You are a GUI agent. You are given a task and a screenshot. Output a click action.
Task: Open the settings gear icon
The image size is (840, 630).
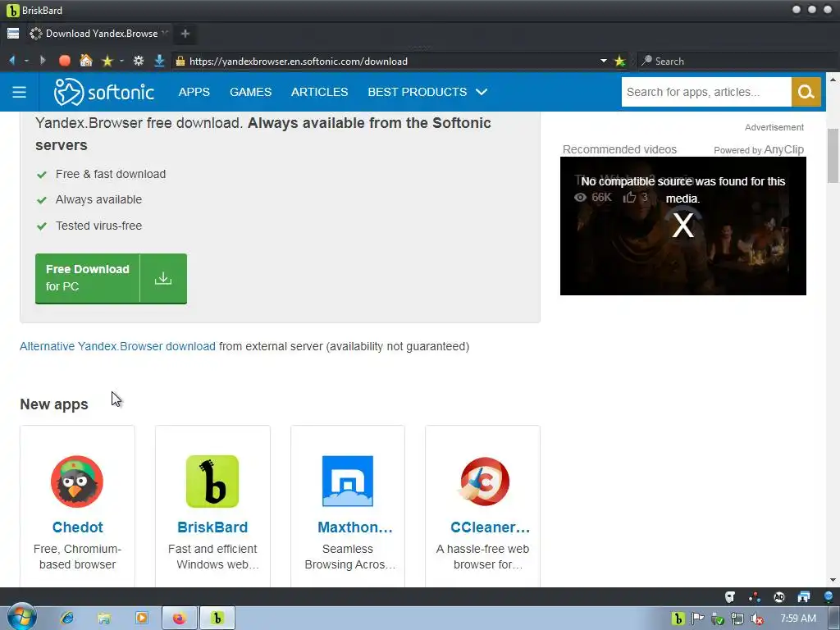[139, 61]
